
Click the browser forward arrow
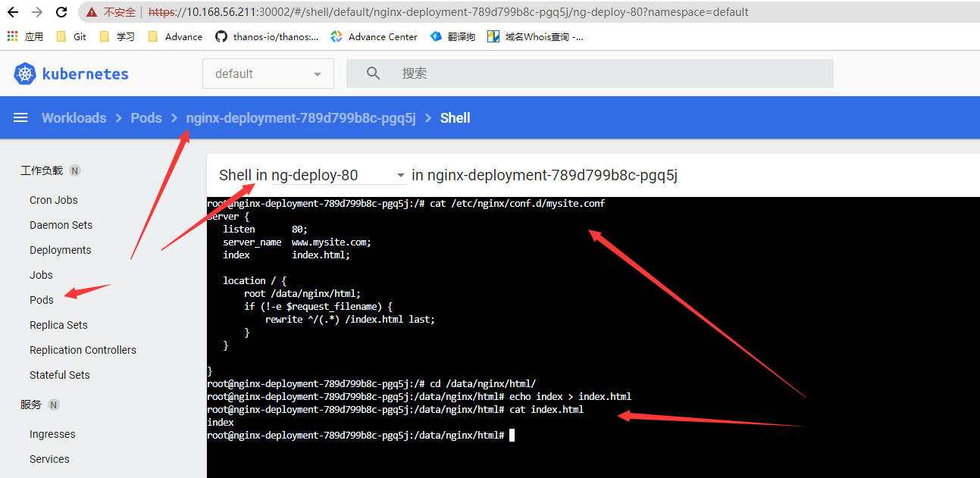37,12
